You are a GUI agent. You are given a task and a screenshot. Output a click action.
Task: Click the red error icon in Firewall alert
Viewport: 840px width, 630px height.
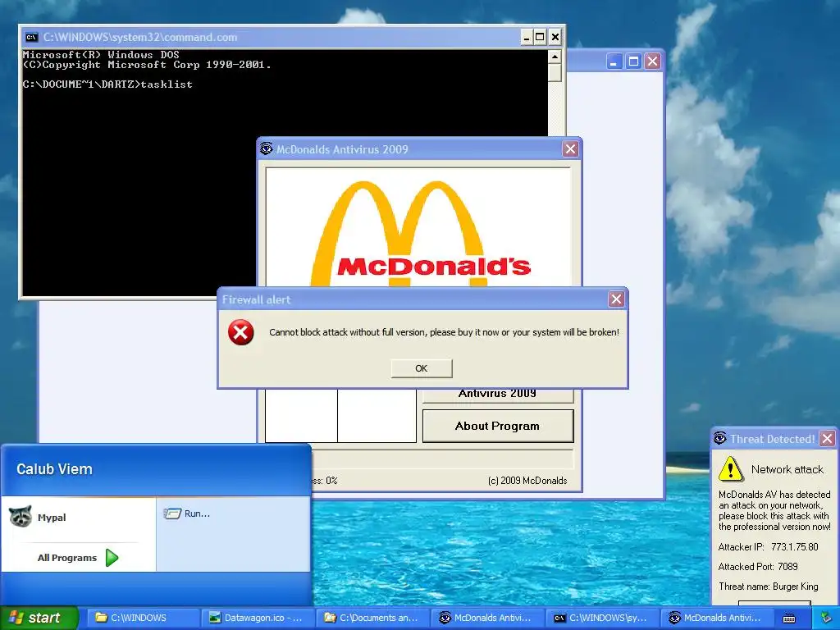click(x=240, y=332)
